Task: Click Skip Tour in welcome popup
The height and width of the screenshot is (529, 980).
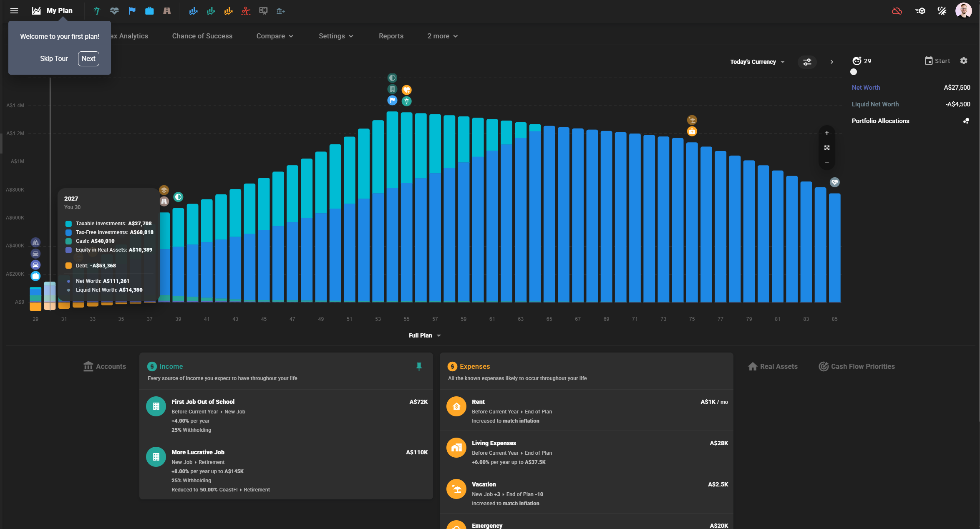Action: pos(54,58)
